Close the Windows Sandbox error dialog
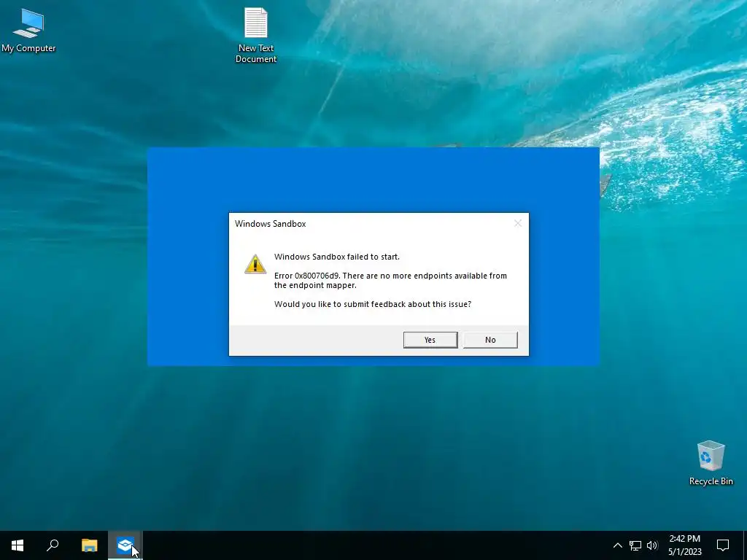 (x=518, y=223)
